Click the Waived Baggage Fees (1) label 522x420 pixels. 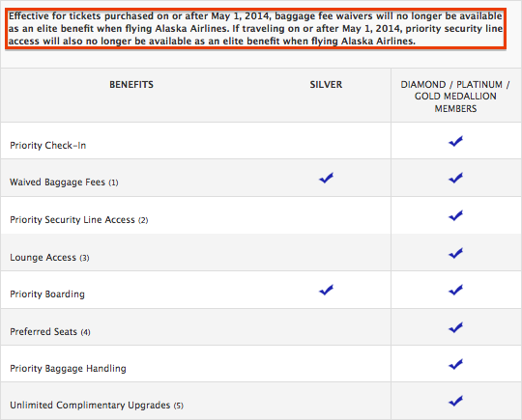tap(64, 182)
